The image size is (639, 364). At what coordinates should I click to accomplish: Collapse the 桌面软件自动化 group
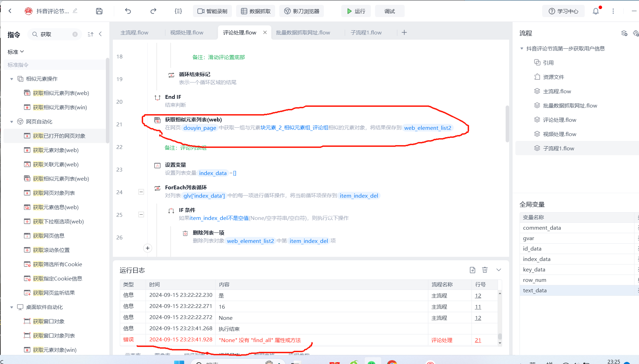pyautogui.click(x=11, y=307)
